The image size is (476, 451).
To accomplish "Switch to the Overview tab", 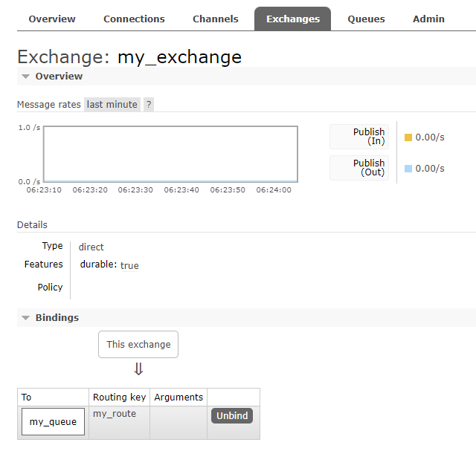I will click(x=52, y=19).
